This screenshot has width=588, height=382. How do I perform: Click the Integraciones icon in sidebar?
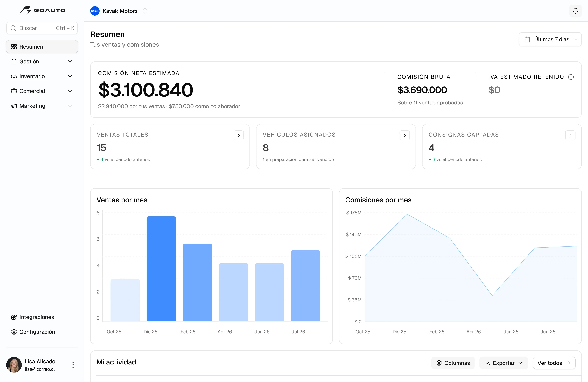pyautogui.click(x=14, y=317)
